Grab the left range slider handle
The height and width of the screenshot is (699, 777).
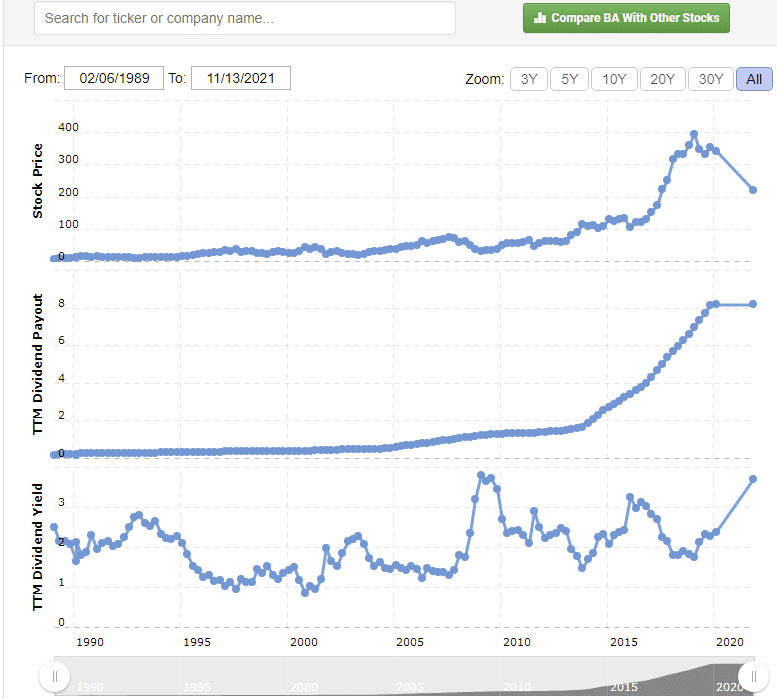click(55, 677)
